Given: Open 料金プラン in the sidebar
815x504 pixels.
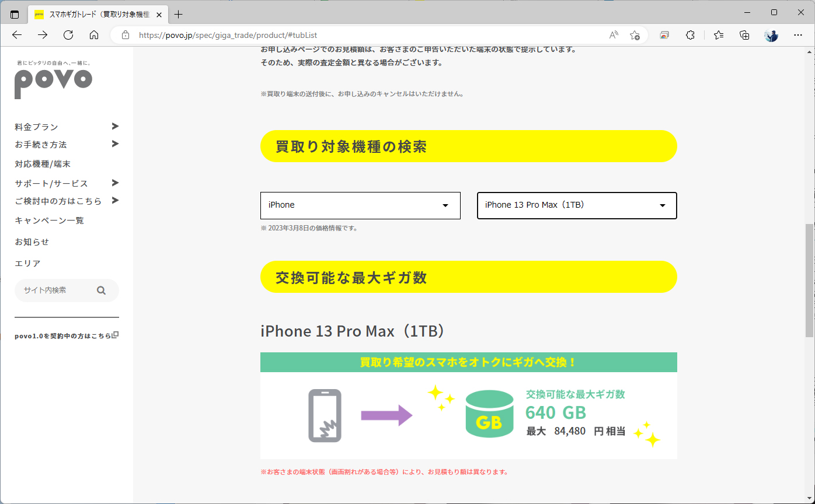Looking at the screenshot, I should pyautogui.click(x=36, y=127).
